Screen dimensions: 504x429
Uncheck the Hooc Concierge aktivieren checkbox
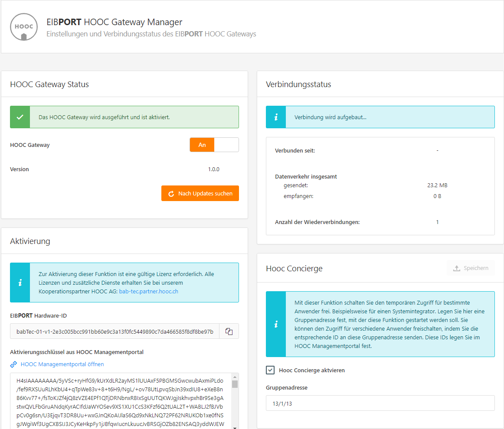270,370
